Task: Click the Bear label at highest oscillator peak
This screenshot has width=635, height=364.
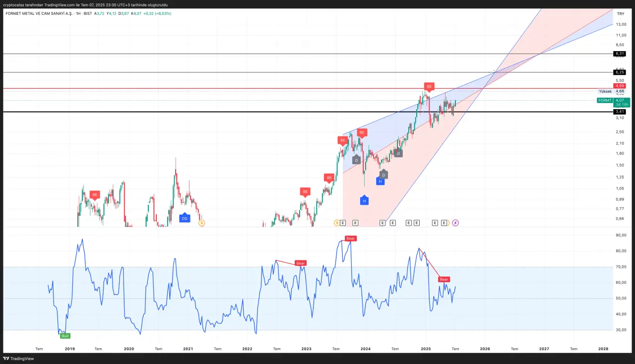Action: (x=351, y=239)
